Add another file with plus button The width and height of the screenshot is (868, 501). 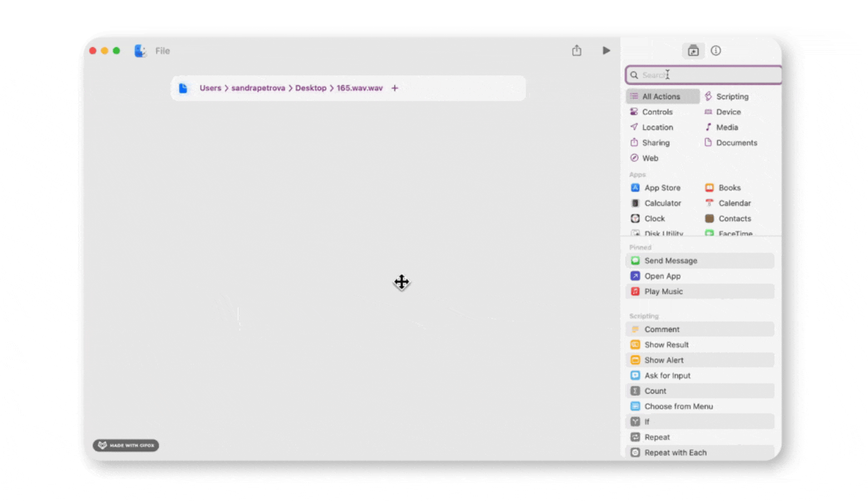(394, 88)
